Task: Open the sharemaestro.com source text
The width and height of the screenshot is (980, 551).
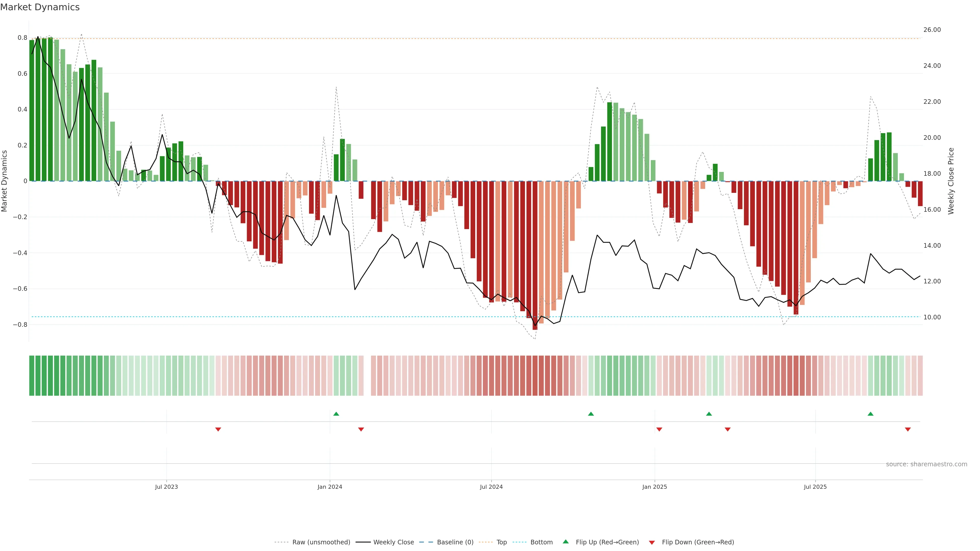Action: coord(926,464)
